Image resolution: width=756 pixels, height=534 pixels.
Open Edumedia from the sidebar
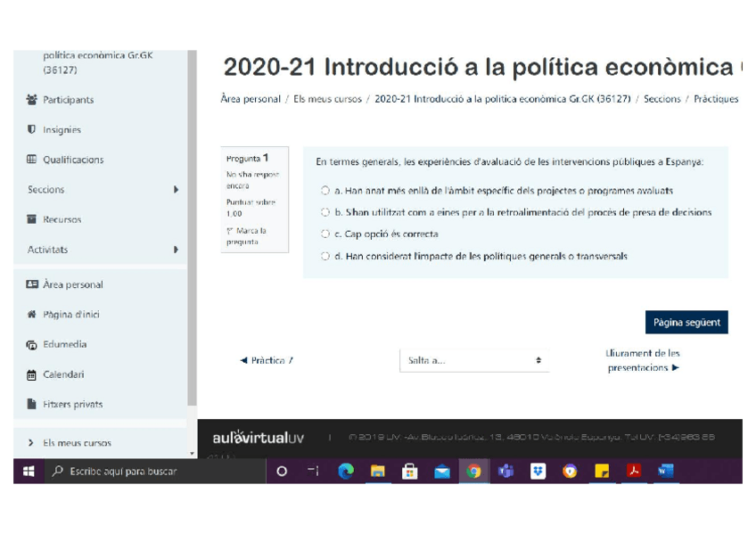coord(31,344)
